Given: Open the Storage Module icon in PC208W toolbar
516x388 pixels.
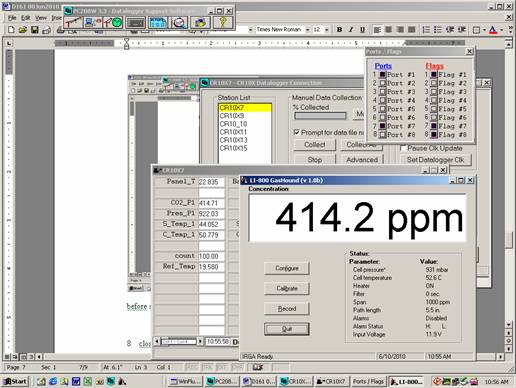Looking at the screenshot, I should click(x=200, y=22).
